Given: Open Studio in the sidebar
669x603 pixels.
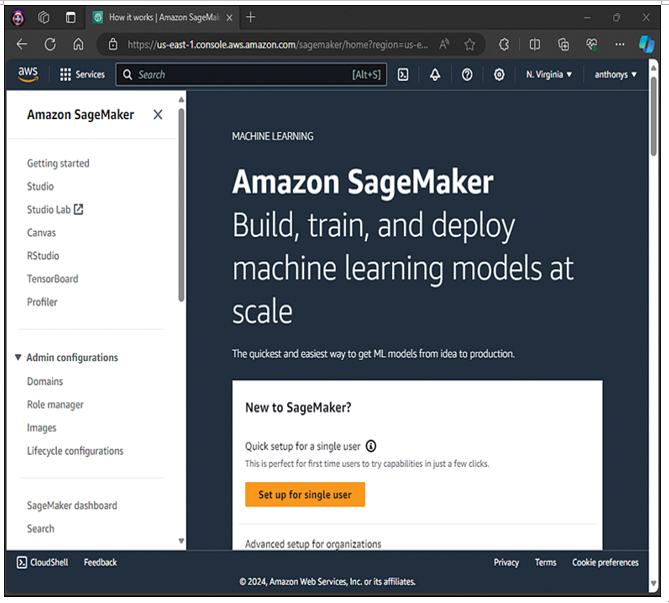Looking at the screenshot, I should click(x=40, y=186).
